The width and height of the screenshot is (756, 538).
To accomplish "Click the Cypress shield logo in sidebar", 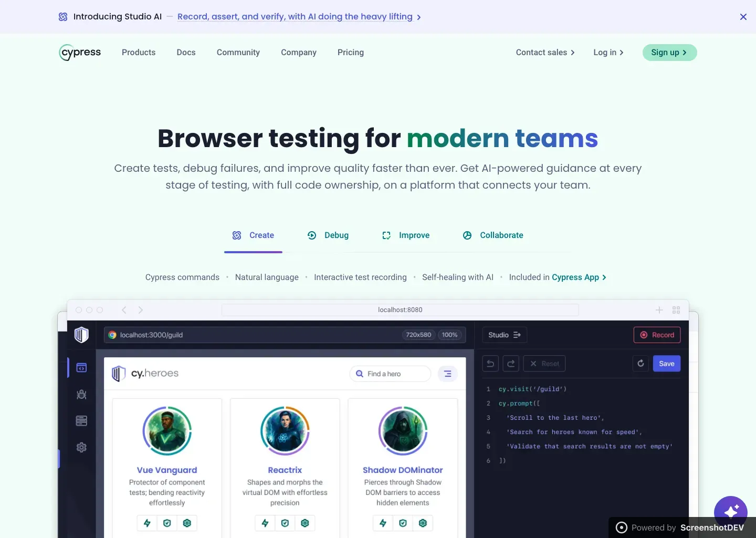I will 81,335.
